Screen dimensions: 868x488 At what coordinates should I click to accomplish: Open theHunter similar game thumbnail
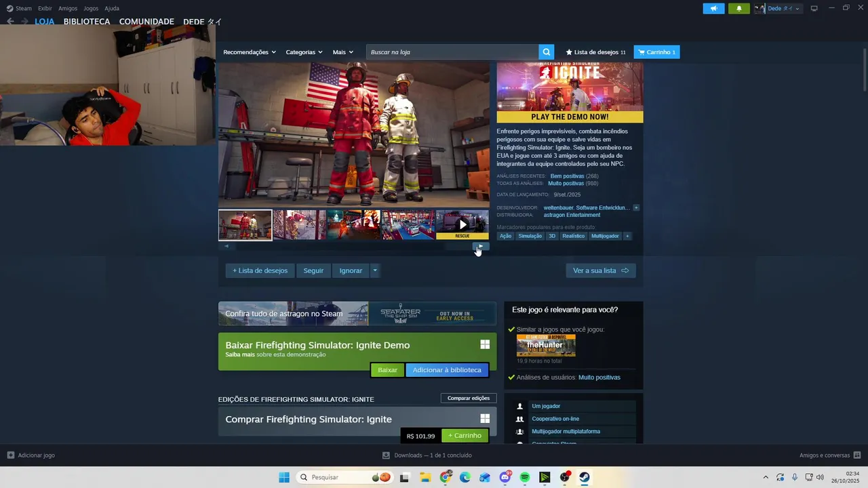[546, 345]
